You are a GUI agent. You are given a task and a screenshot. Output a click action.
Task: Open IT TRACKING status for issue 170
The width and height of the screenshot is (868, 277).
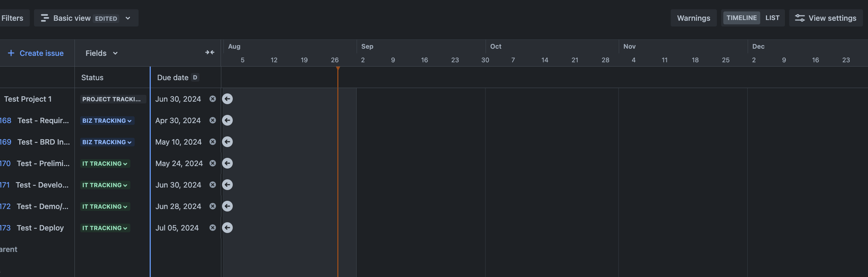click(105, 164)
